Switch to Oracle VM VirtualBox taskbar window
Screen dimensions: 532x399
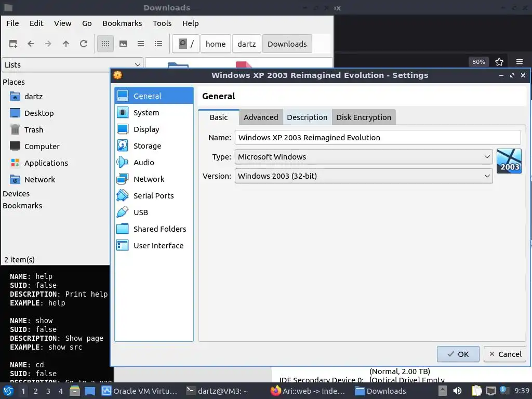[139, 391]
